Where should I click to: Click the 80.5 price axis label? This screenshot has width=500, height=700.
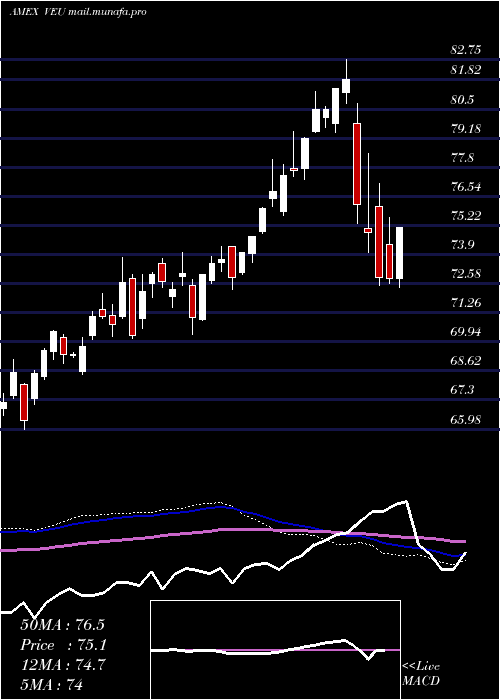[462, 100]
